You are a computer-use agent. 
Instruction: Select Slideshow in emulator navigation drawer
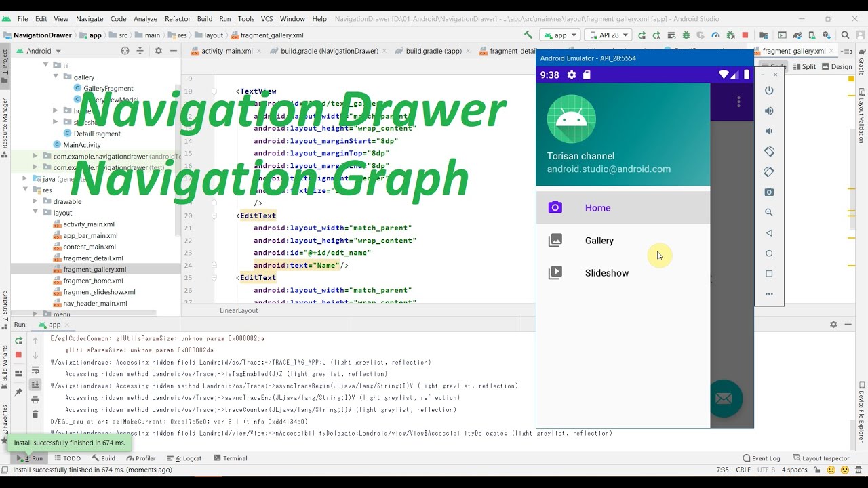pyautogui.click(x=623, y=272)
